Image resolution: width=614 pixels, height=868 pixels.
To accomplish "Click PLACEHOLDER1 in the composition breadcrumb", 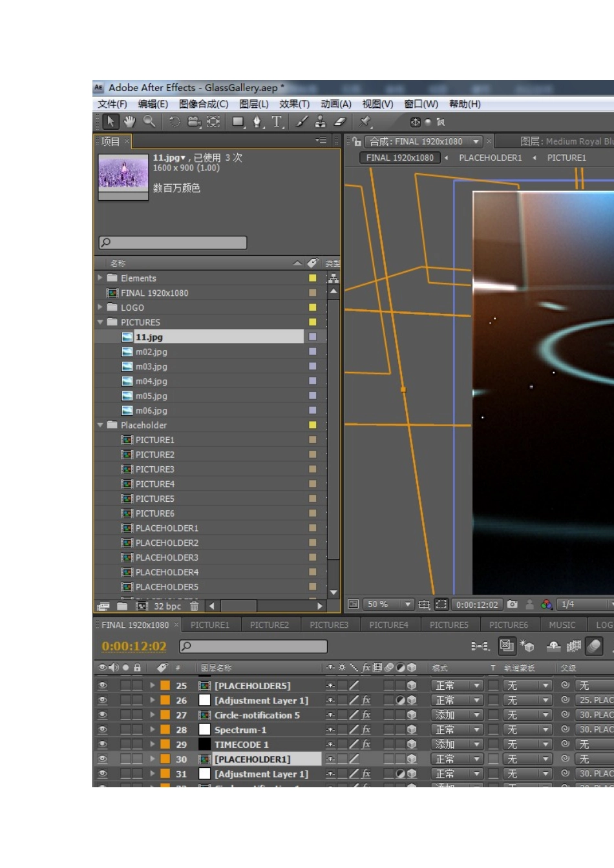I will [x=491, y=158].
